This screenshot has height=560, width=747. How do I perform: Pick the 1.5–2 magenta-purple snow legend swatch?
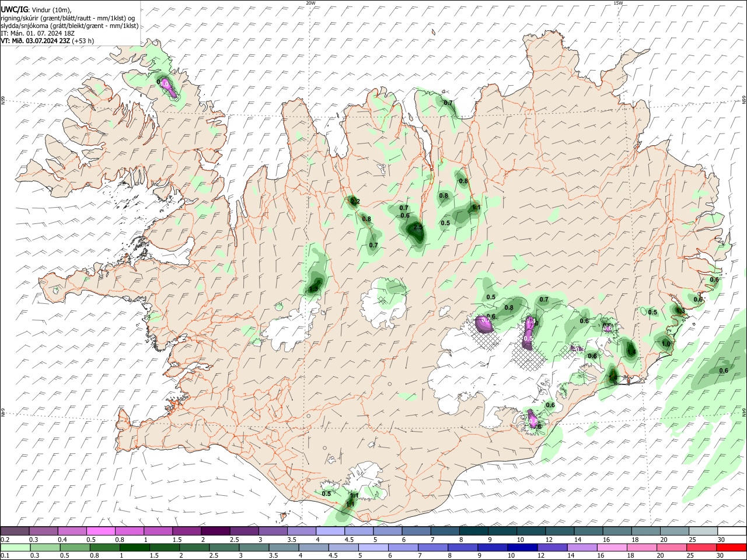click(187, 531)
